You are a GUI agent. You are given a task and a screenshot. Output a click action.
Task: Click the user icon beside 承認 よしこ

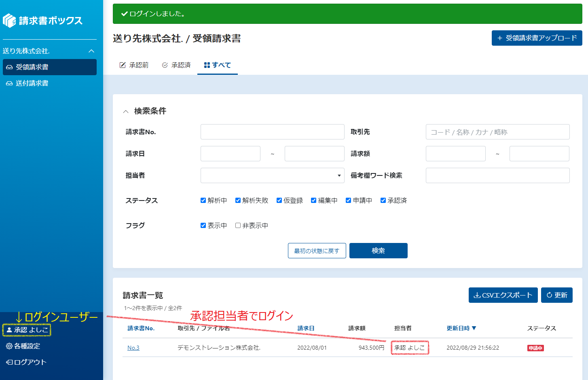point(9,330)
